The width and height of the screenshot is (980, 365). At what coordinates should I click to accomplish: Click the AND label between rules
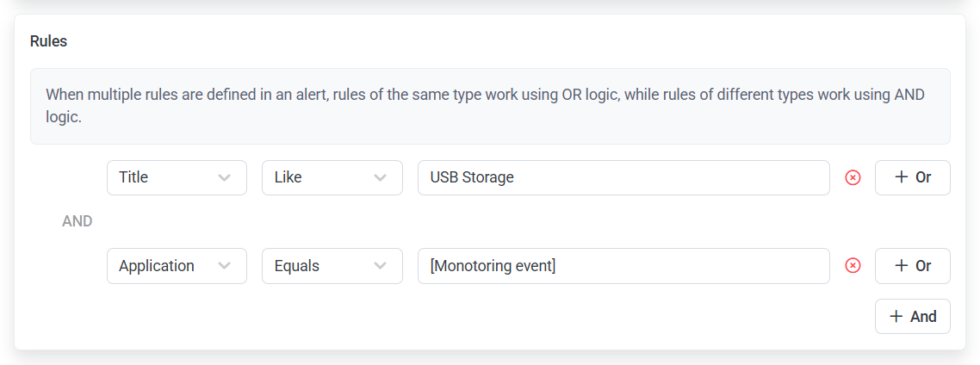(78, 221)
